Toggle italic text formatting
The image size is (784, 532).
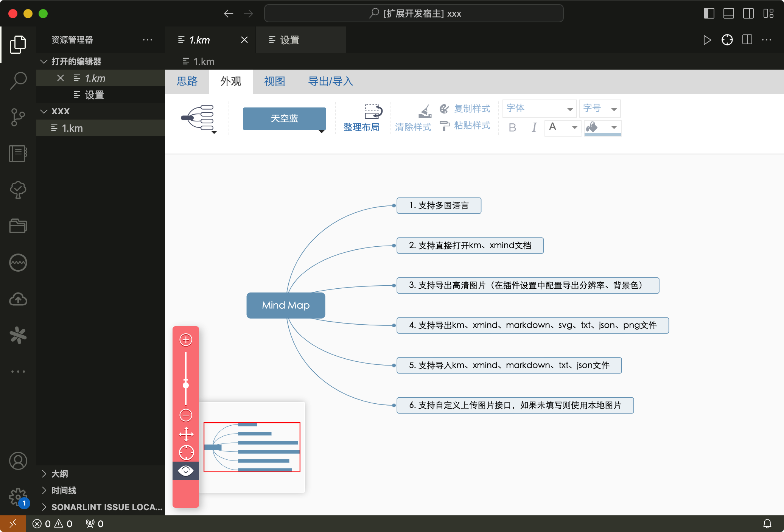tap(534, 128)
